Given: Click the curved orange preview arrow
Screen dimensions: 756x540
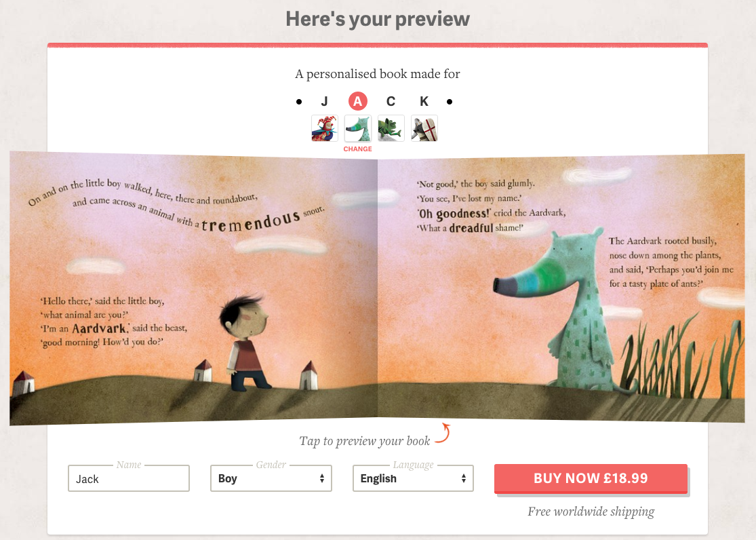Looking at the screenshot, I should pos(443,433).
